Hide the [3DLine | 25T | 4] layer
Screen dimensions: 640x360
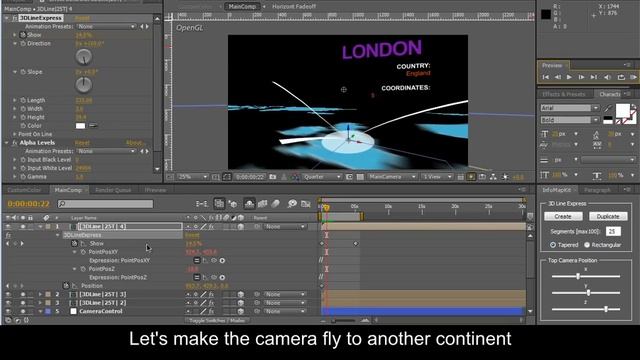8,227
